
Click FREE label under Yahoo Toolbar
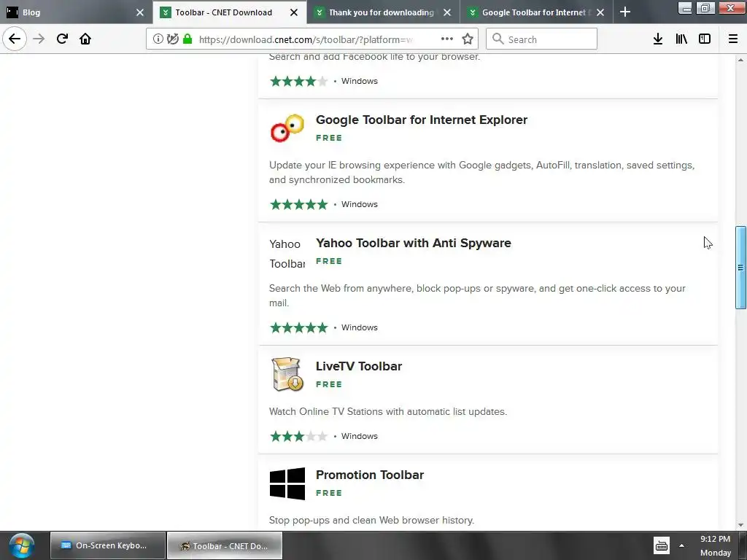pos(329,261)
